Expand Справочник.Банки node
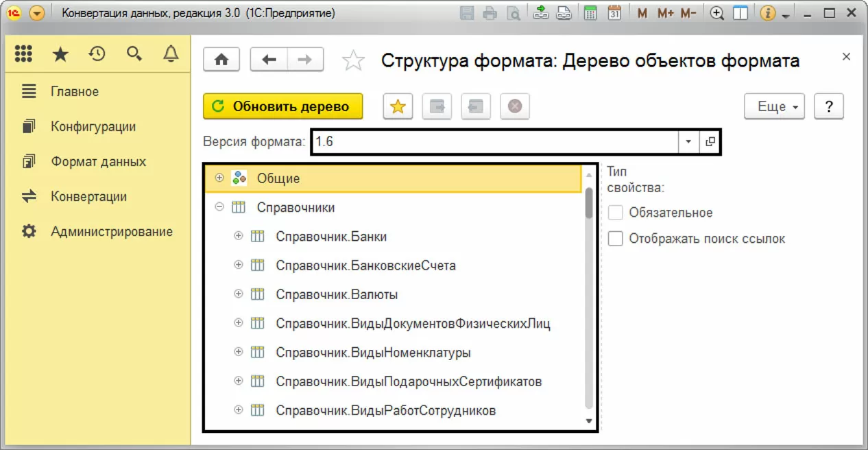The width and height of the screenshot is (868, 450). point(239,236)
